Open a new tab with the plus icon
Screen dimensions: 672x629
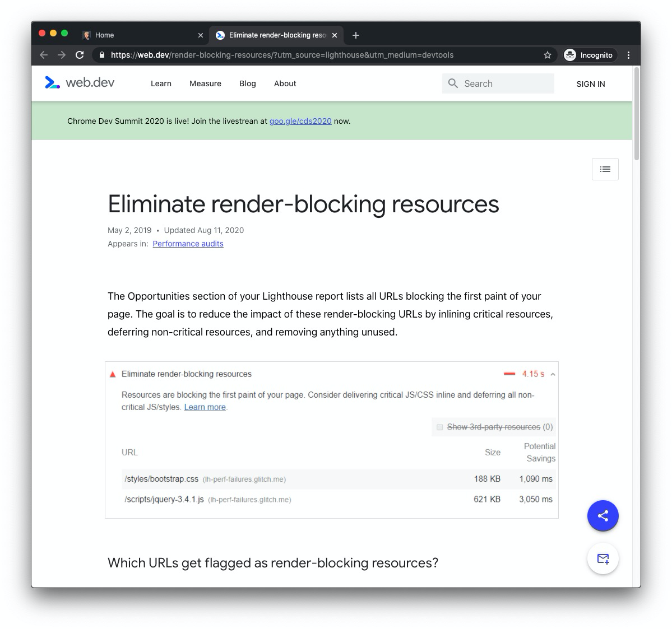355,35
